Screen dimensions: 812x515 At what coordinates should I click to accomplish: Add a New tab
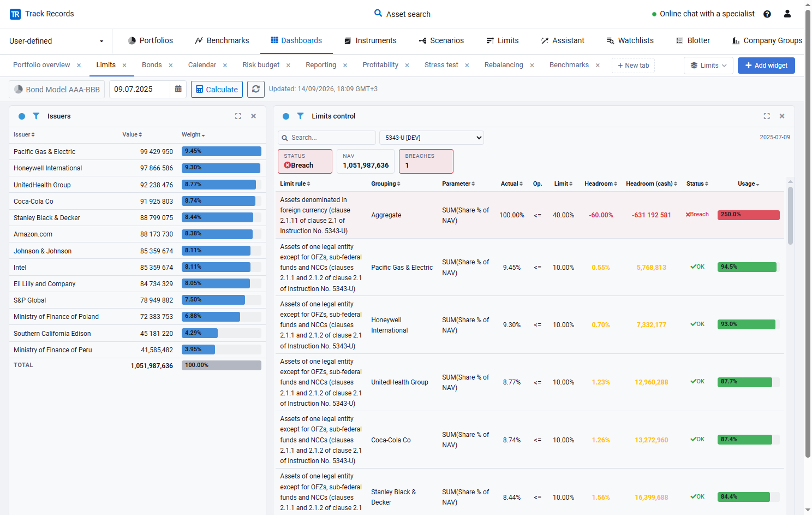coord(633,66)
